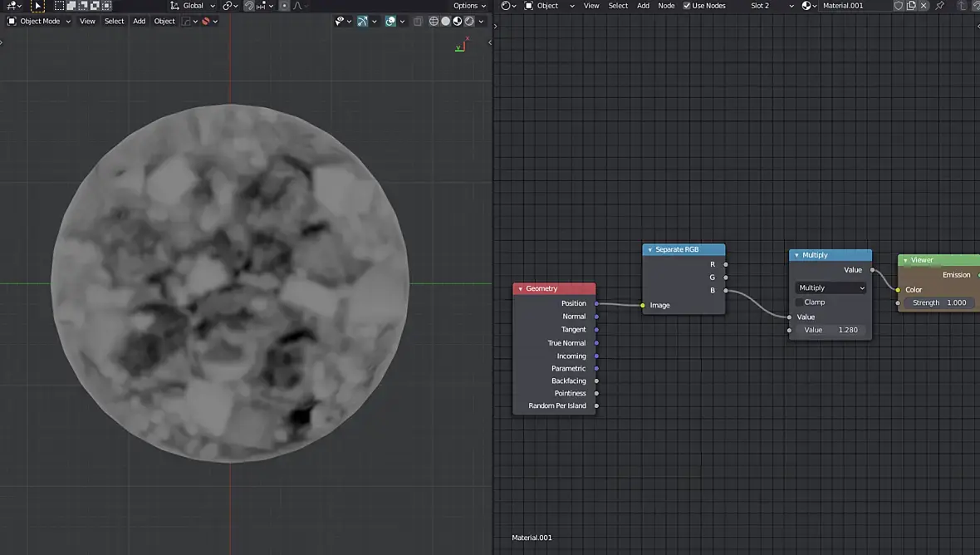Toggle the Use Nodes checkbox
Viewport: 980px width, 555px height.
pyautogui.click(x=687, y=6)
